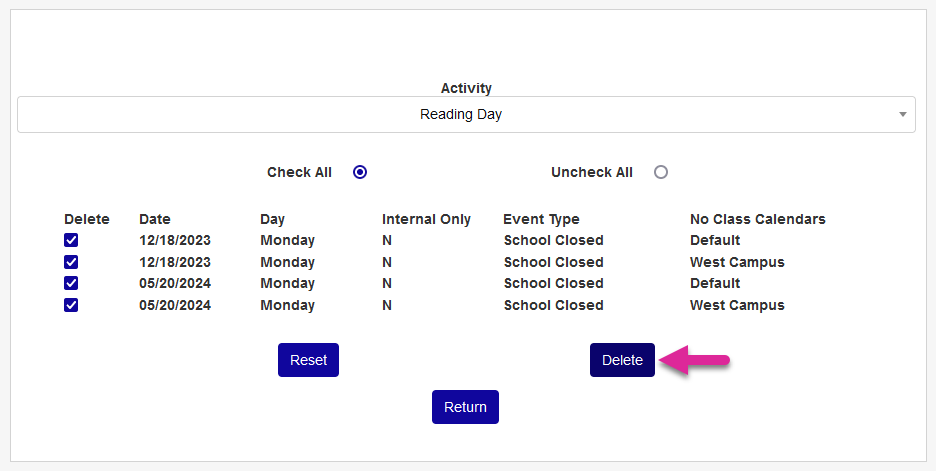Click the Date column header
Image resolution: width=936 pixels, height=471 pixels.
(155, 219)
